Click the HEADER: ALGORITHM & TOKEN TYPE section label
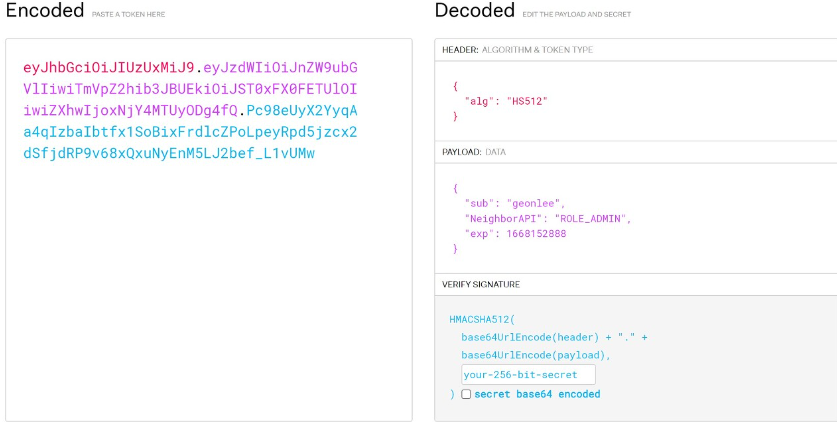Image resolution: width=837 pixels, height=422 pixels. pyautogui.click(x=517, y=50)
